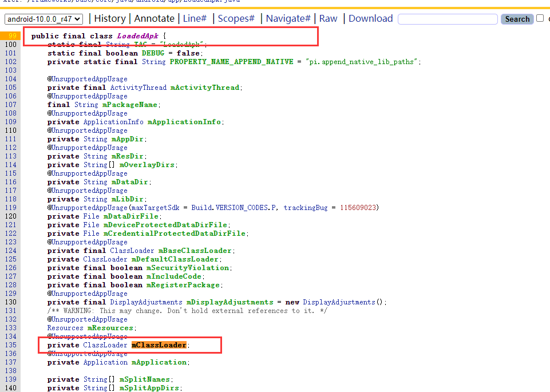The width and height of the screenshot is (550, 392).
Task: Click the mApplicationInfo field
Action: [x=184, y=122]
